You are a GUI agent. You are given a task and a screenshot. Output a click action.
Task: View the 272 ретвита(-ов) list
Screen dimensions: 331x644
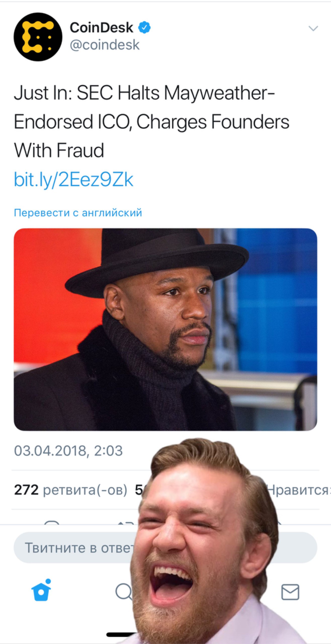click(71, 490)
